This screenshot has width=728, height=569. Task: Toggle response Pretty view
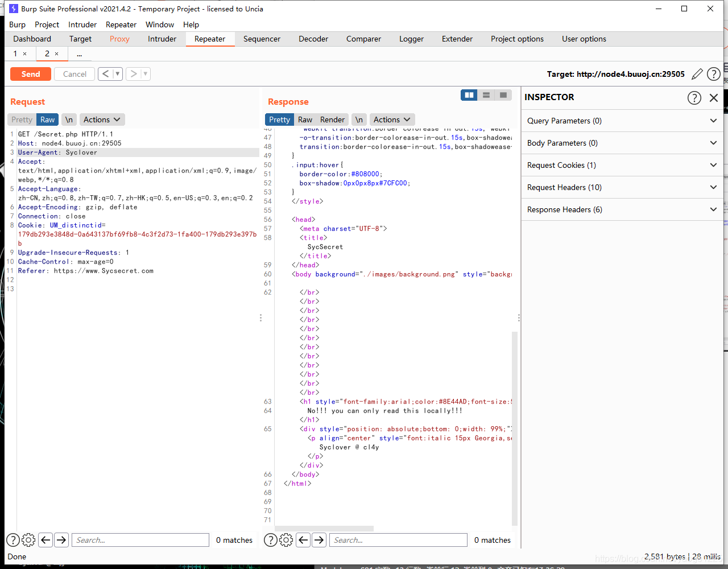[x=279, y=119]
